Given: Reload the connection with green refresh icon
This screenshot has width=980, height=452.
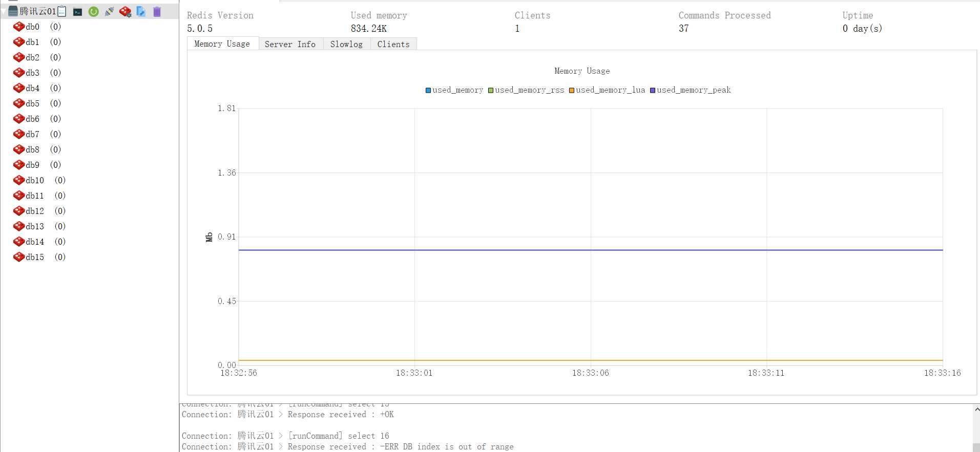Looking at the screenshot, I should coord(93,11).
